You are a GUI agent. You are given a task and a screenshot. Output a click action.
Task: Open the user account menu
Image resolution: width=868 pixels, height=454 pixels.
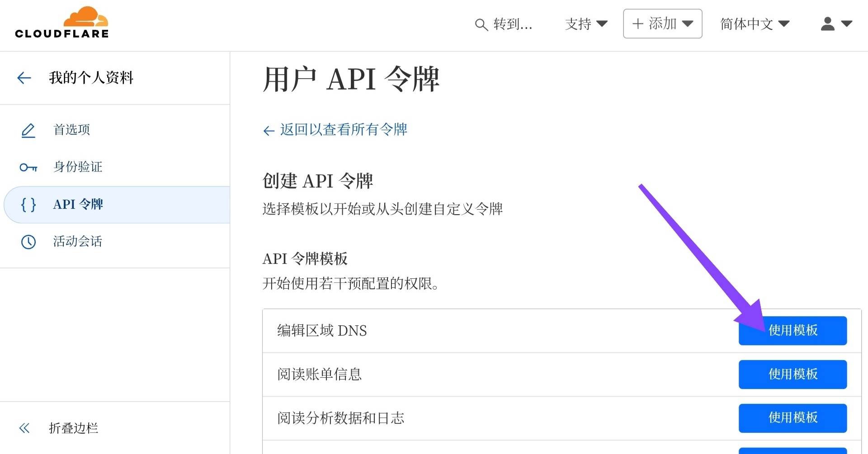[x=836, y=24]
